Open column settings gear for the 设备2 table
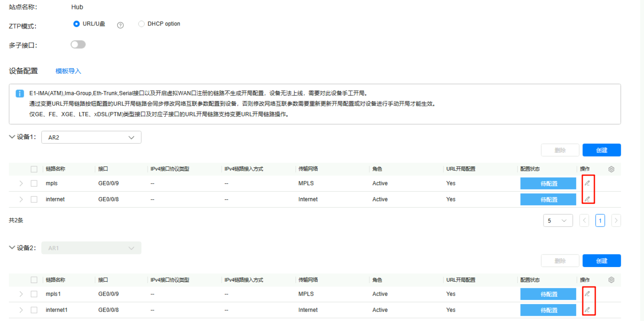Screen dimensions: 644x321 point(611,280)
